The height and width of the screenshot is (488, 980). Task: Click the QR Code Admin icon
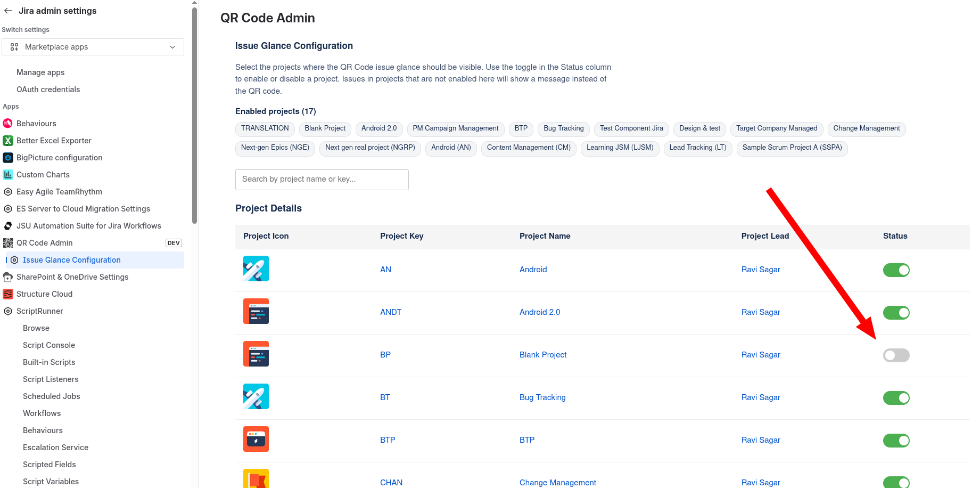pos(8,243)
